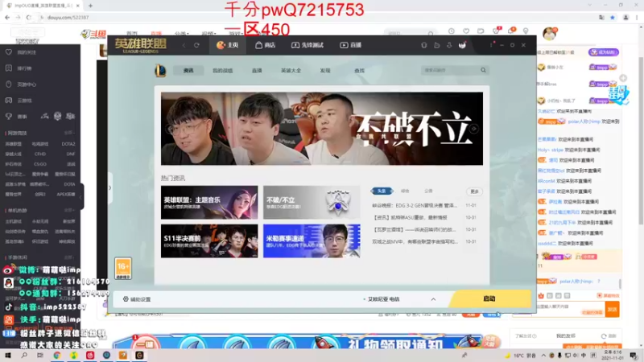Click the taskbar clock showing 2021-11-01
Viewport: 644px width, 362px height.
[x=613, y=355]
